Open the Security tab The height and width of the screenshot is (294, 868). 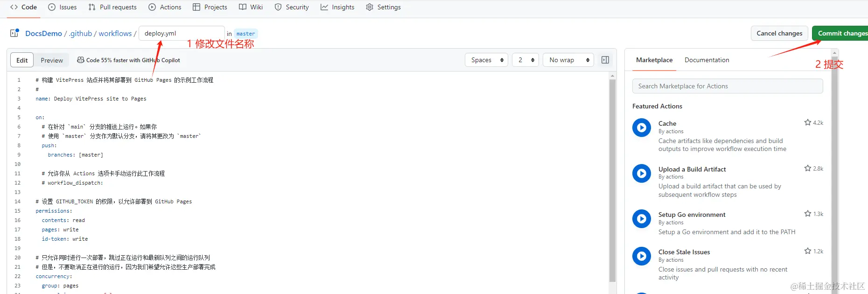[292, 7]
